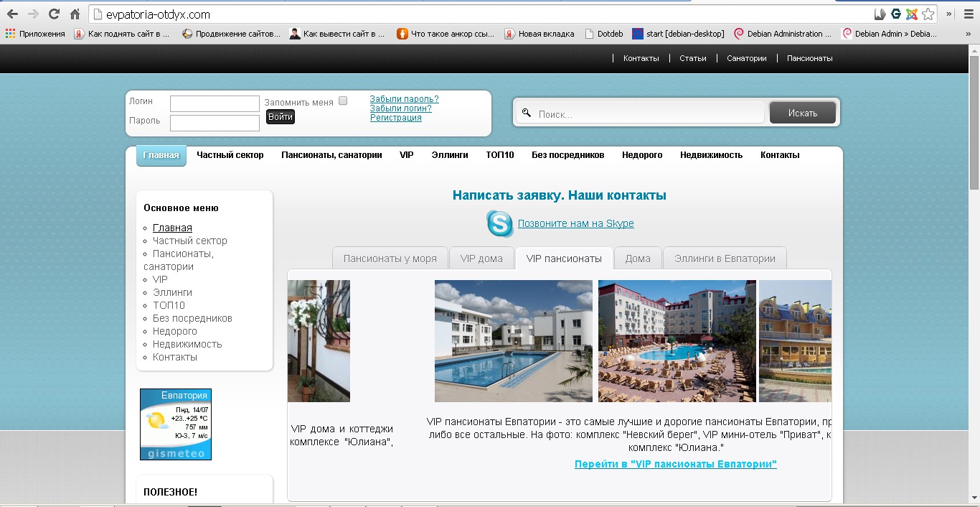
Task: Click Позвоните нам на Skype link
Action: (x=576, y=223)
